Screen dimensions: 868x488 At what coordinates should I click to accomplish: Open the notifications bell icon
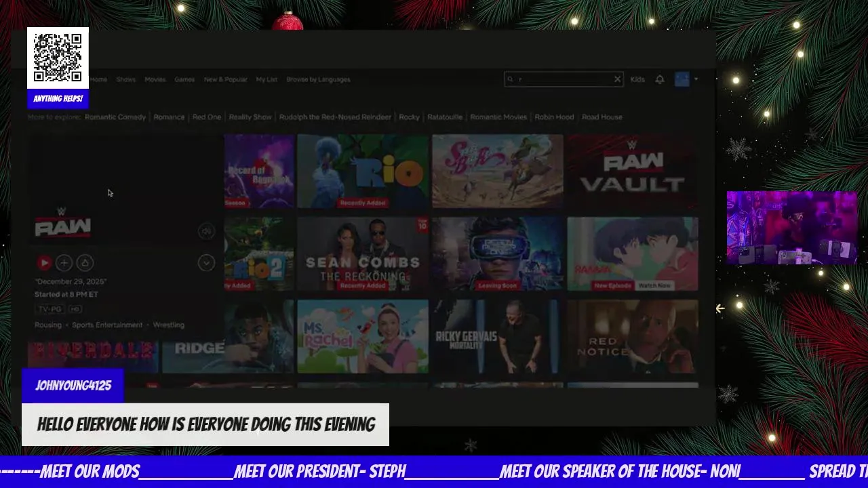(659, 79)
